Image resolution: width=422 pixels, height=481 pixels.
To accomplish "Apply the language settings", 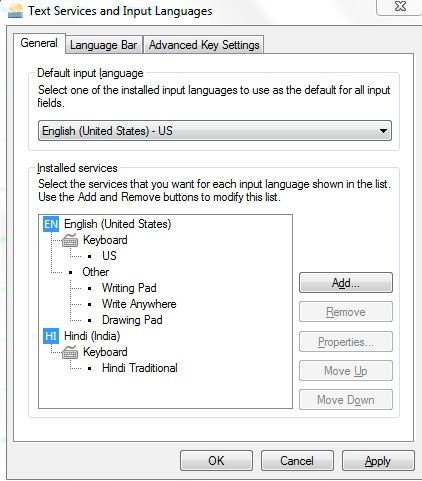I will coord(378,461).
